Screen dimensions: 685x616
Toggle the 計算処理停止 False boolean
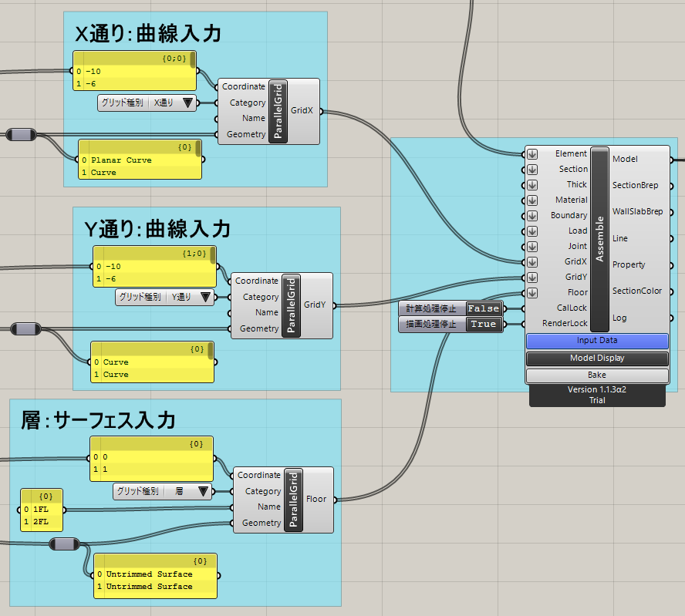pos(483,308)
